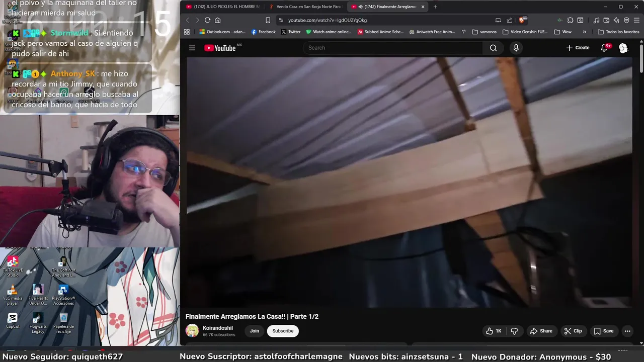Viewport: 644px width, 362px height.
Task: Open the Watch anime online bookmark
Action: 329,32
